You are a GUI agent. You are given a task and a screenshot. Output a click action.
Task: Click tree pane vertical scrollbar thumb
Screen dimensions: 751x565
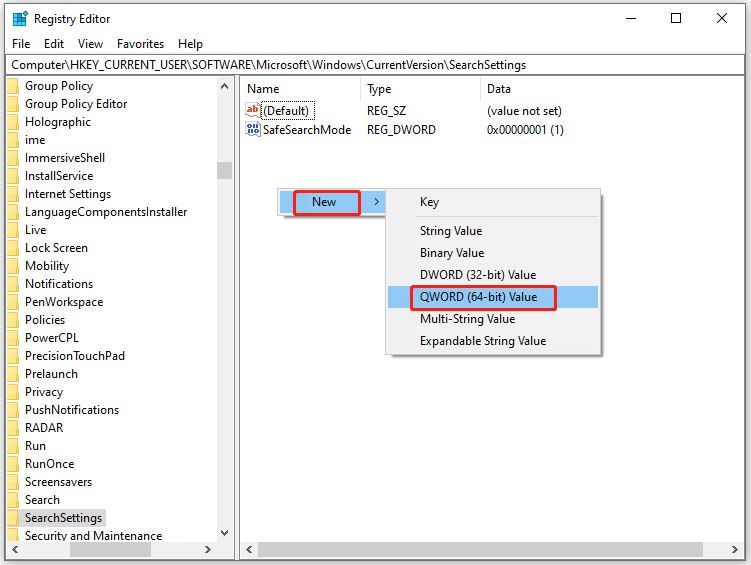point(224,170)
